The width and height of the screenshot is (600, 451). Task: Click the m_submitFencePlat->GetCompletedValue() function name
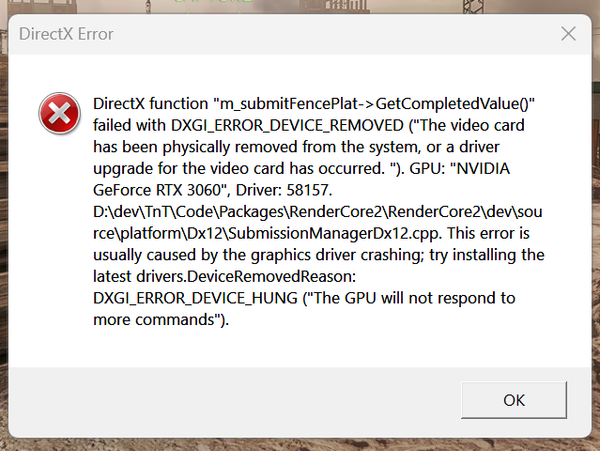[373, 104]
